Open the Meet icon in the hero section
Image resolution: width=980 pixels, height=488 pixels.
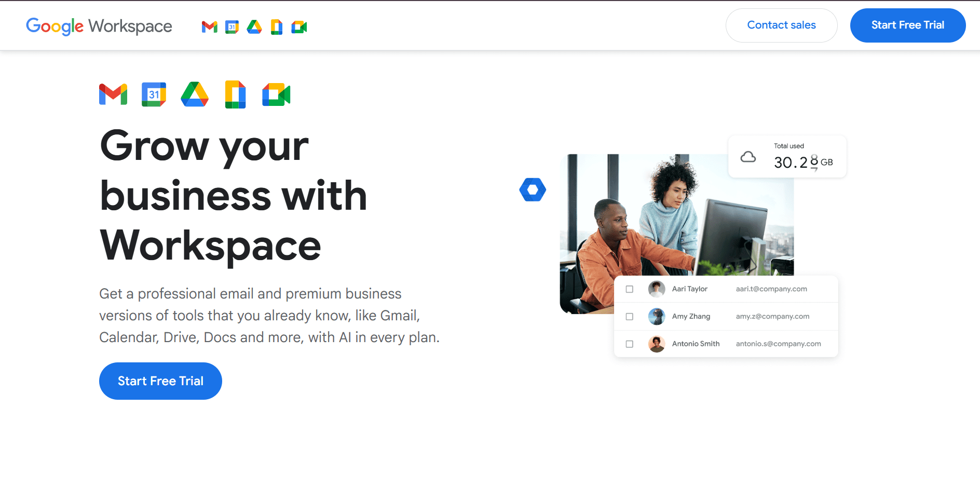[276, 94]
